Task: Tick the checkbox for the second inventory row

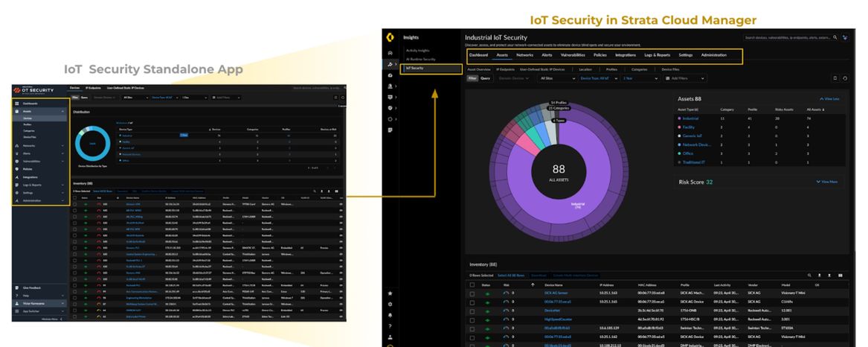Action: pos(472,302)
